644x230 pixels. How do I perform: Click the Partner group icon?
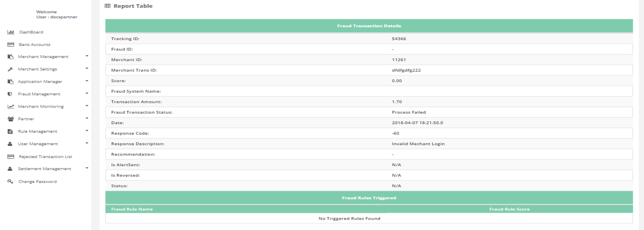(x=11, y=119)
